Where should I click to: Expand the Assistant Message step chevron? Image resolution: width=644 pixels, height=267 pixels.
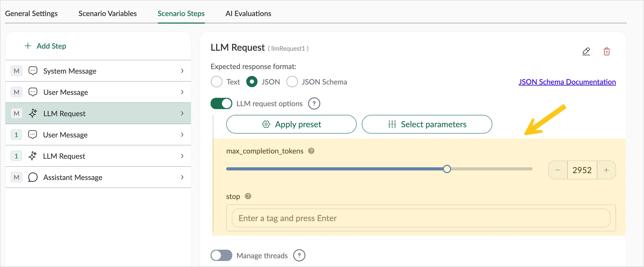click(x=182, y=177)
